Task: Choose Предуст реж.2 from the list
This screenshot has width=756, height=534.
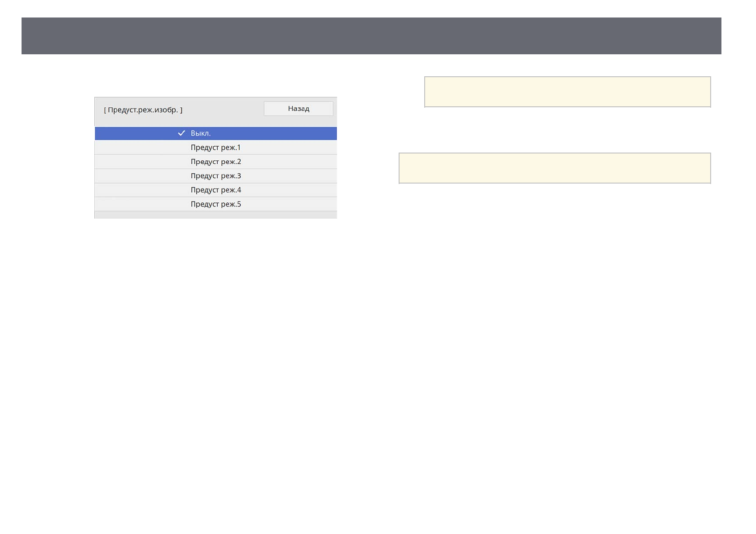Action: pyautogui.click(x=216, y=162)
